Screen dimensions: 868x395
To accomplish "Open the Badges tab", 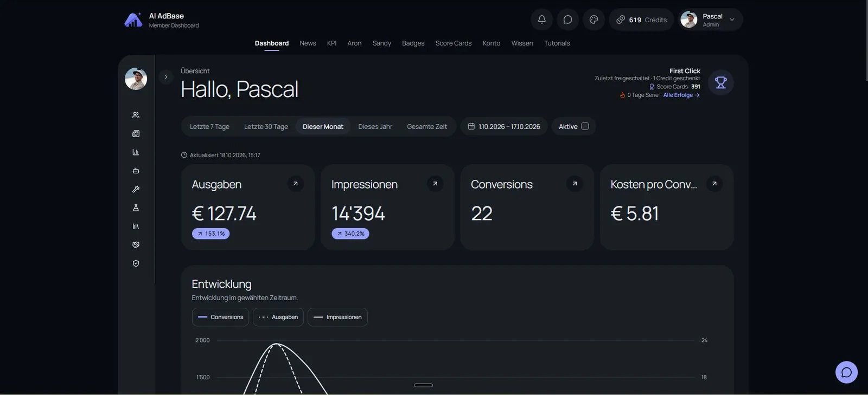I will click(x=413, y=43).
